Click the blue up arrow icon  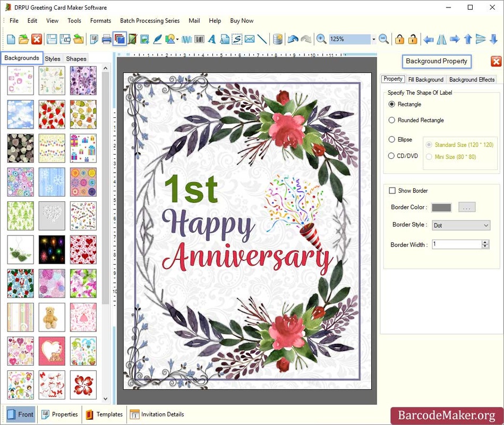[468, 39]
